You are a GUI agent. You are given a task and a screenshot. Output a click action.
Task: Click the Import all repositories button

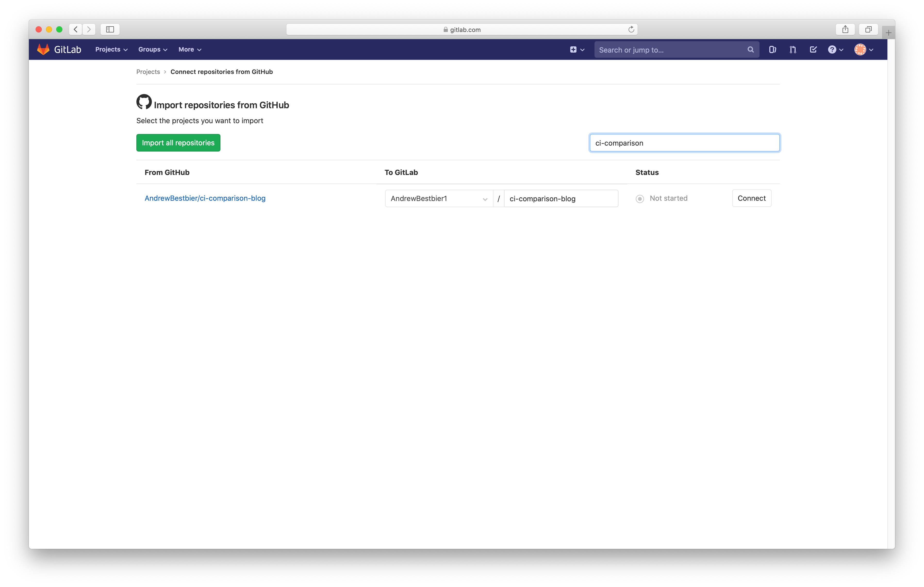pos(178,143)
